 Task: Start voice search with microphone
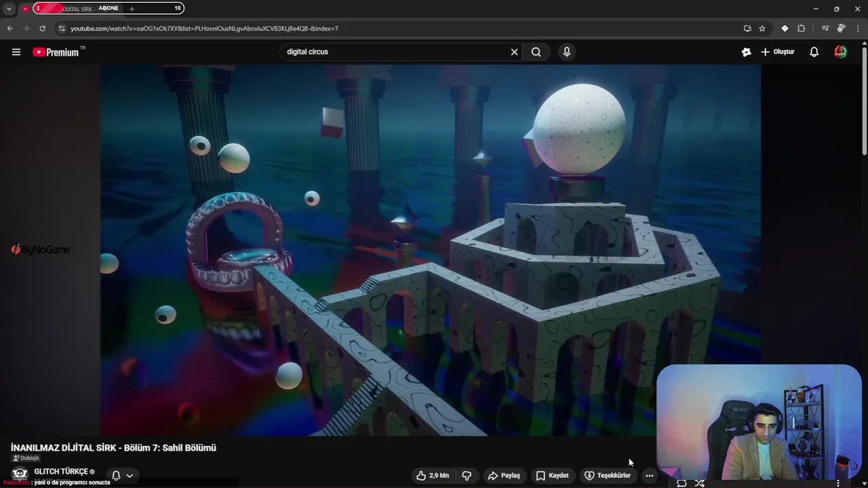point(567,52)
